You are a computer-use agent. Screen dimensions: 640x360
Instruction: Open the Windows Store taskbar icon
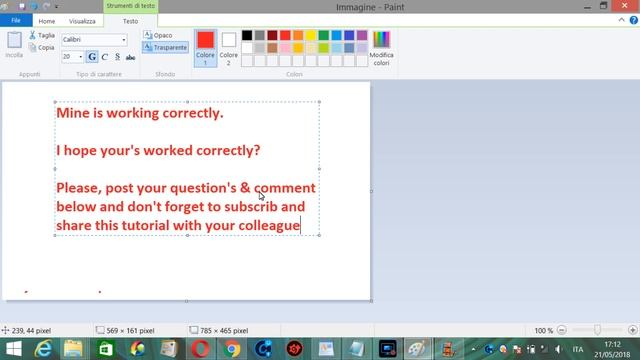106,349
